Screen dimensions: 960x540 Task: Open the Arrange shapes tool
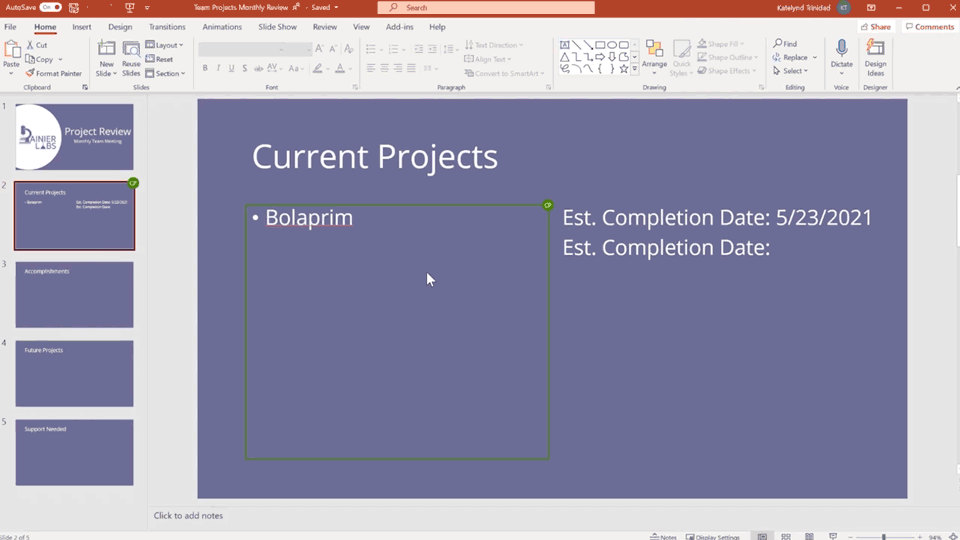tap(654, 58)
